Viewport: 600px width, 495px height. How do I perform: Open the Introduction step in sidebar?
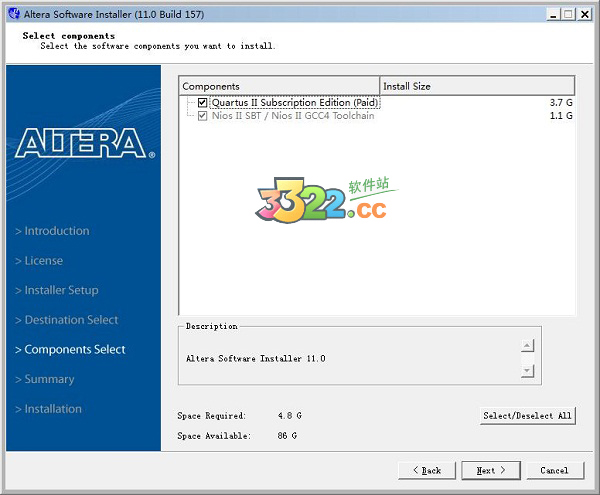(52, 231)
